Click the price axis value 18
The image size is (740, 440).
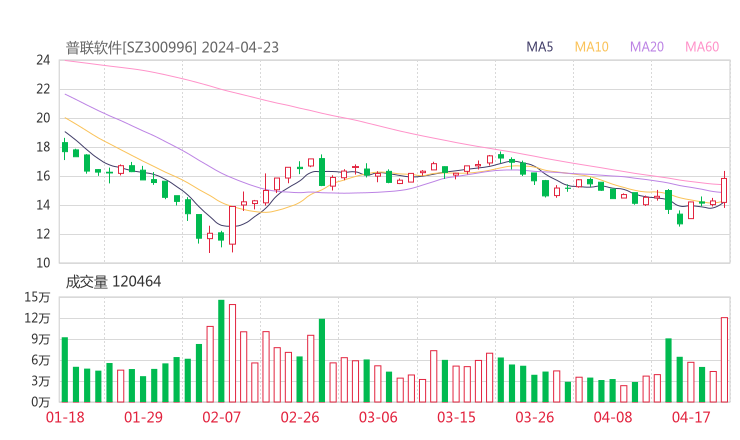click(43, 147)
